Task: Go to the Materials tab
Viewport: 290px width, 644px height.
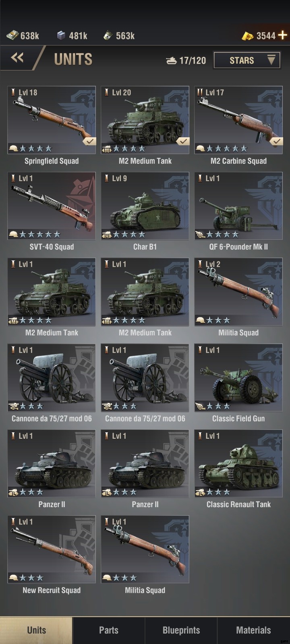Action: point(254,630)
